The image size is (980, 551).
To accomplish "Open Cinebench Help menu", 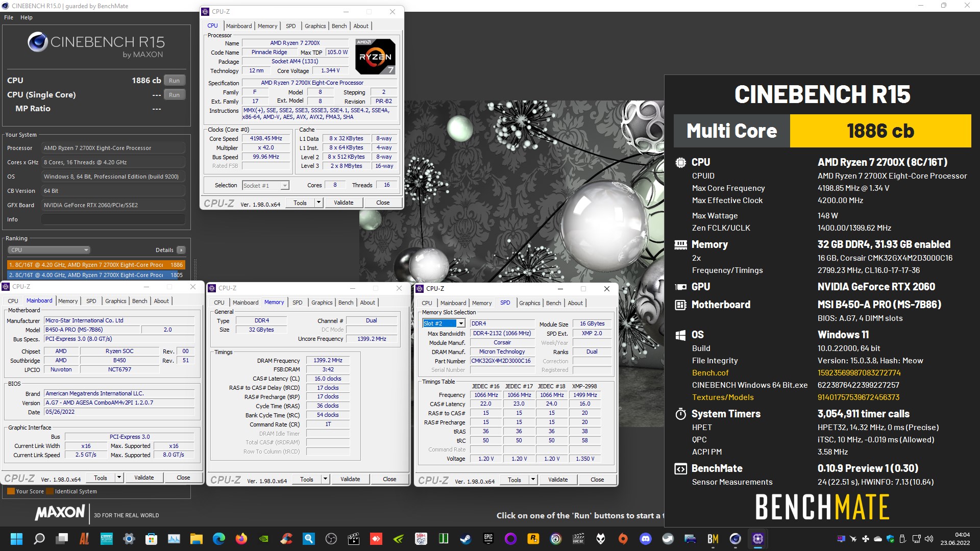I will point(27,17).
